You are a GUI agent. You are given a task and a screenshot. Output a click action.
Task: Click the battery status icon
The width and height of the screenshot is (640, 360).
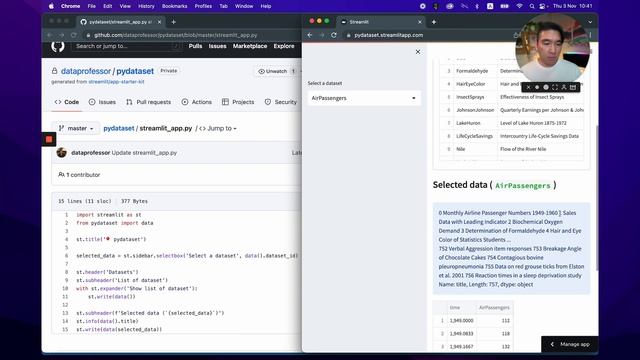pyautogui.click(x=504, y=6)
